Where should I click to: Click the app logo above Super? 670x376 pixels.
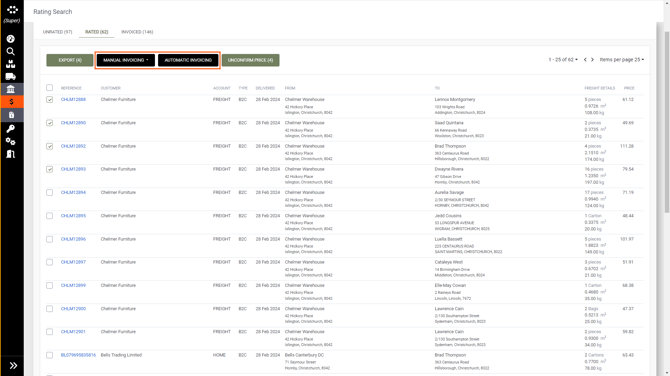12,10
